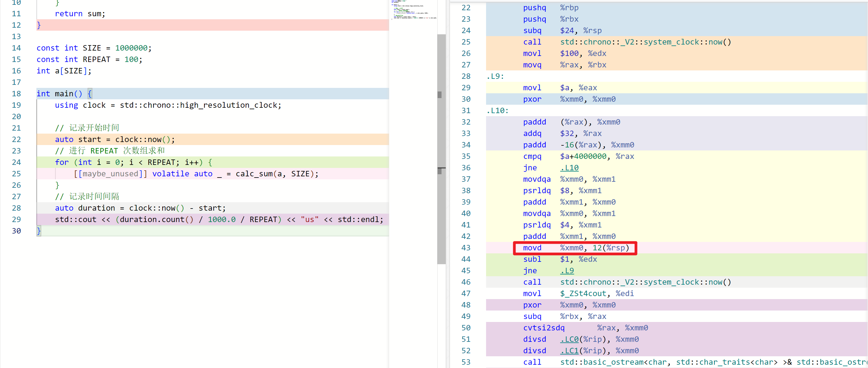Click the 'auto start = clock::now()' line

point(115,139)
